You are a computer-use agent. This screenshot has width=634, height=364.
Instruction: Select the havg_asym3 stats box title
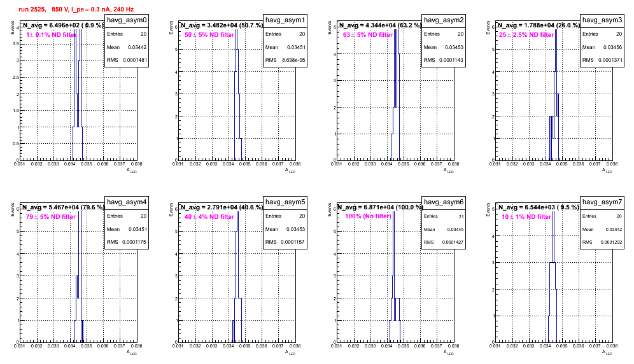click(602, 20)
